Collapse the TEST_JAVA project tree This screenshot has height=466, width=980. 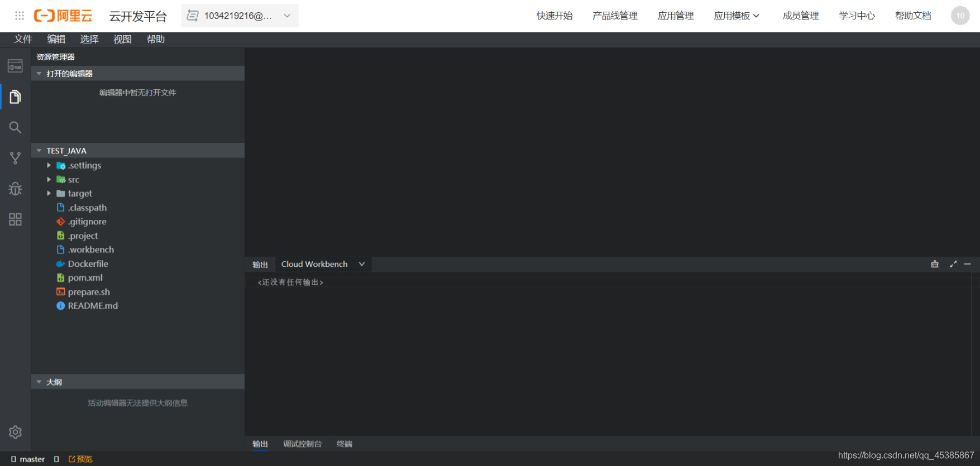(x=39, y=151)
